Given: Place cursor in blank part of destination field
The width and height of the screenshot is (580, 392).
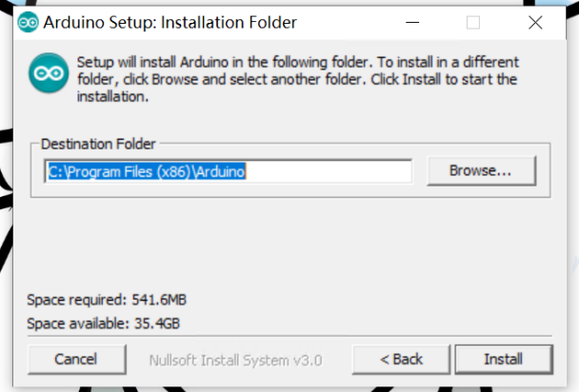Looking at the screenshot, I should (328, 171).
